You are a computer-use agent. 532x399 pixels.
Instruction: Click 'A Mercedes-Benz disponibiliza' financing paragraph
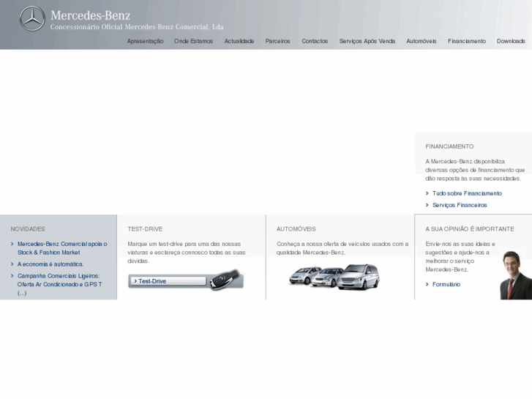tap(475, 170)
